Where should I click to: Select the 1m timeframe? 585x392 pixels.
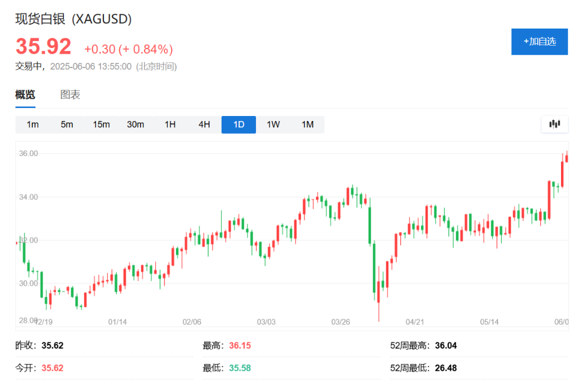tap(33, 124)
